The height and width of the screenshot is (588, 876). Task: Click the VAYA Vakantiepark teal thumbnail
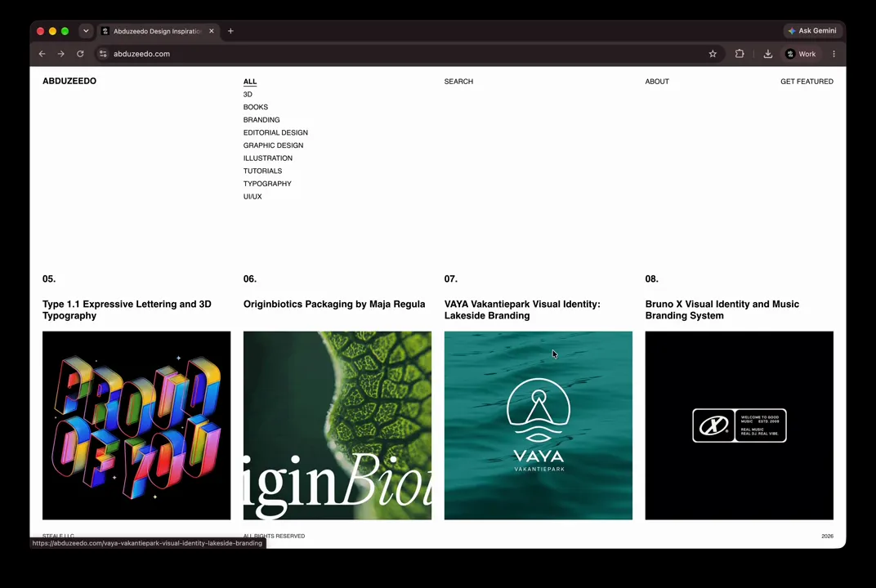pos(539,425)
